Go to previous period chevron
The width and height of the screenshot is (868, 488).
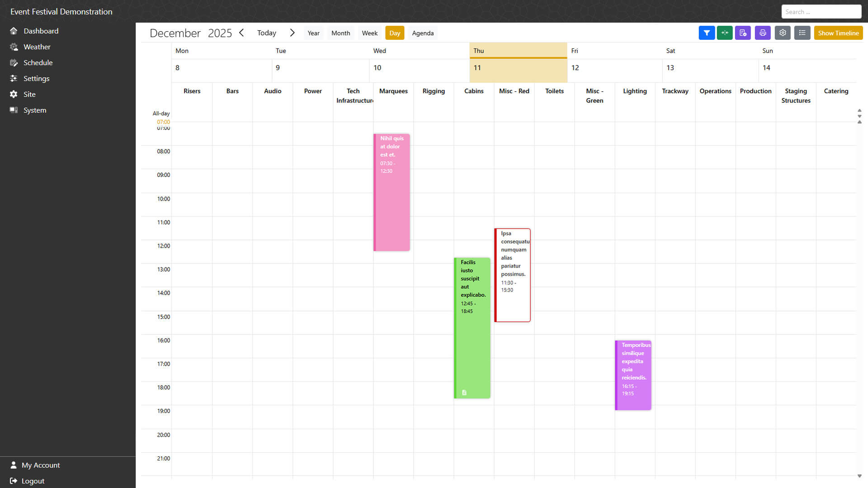click(241, 33)
